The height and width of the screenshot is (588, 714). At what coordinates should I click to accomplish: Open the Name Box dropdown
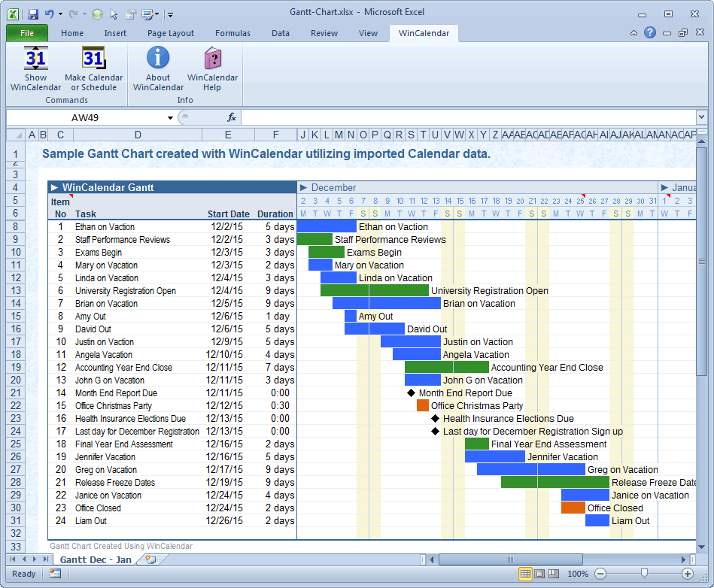169,117
